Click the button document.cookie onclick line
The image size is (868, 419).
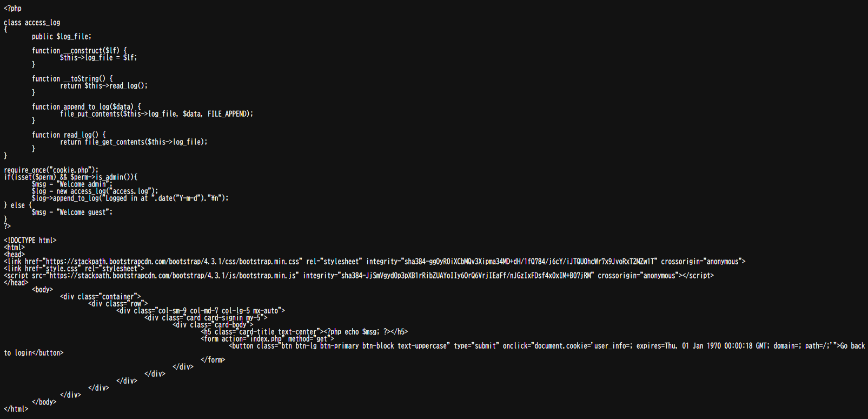(547, 346)
